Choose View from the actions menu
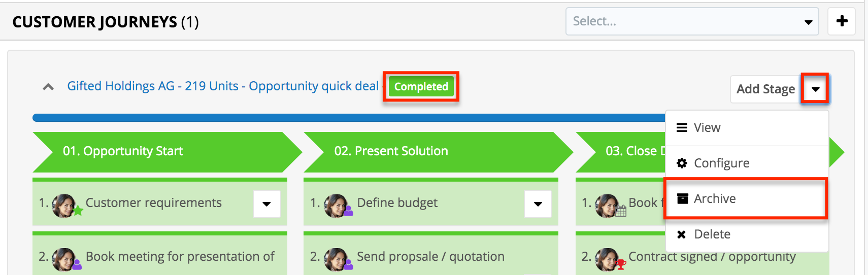 (x=707, y=128)
